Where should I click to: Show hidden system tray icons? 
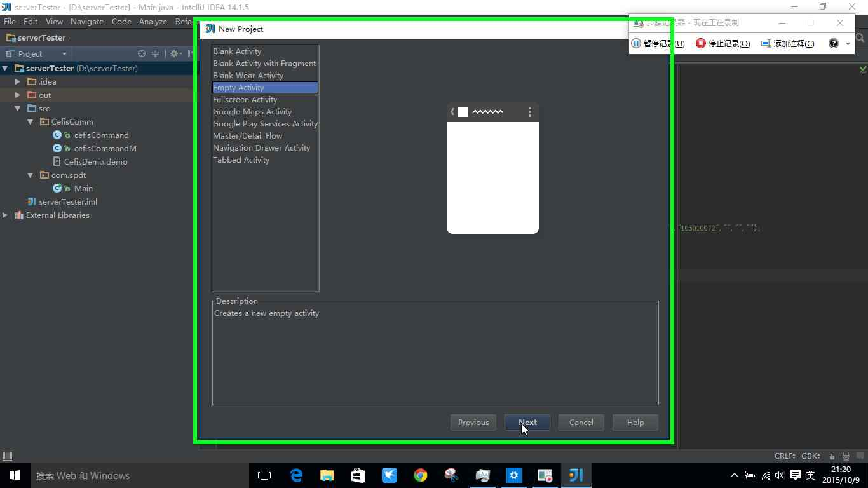point(735,475)
